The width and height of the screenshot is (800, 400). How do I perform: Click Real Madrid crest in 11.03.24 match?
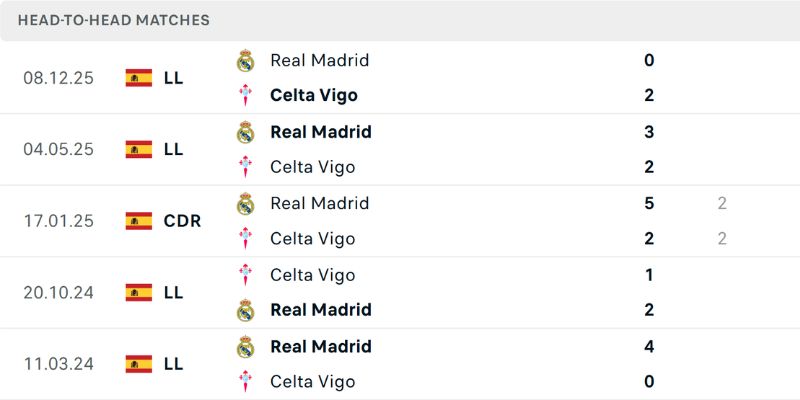pyautogui.click(x=245, y=347)
